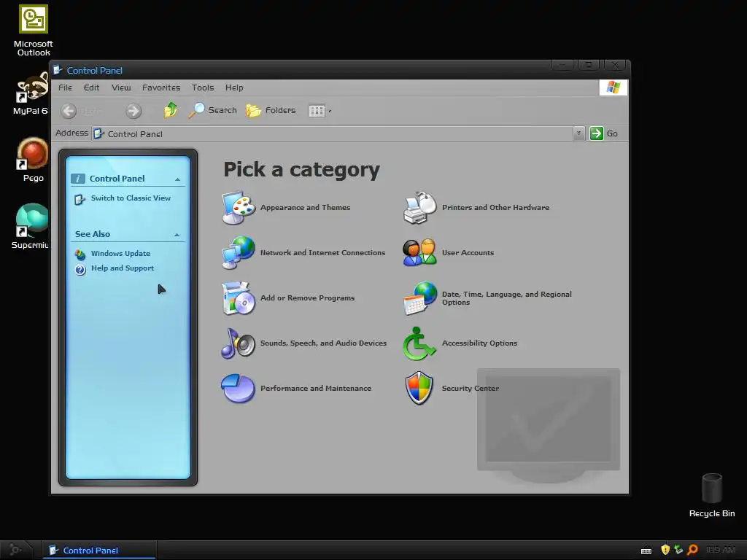Go up one folder level
Image resolution: width=747 pixels, height=560 pixels.
(171, 111)
